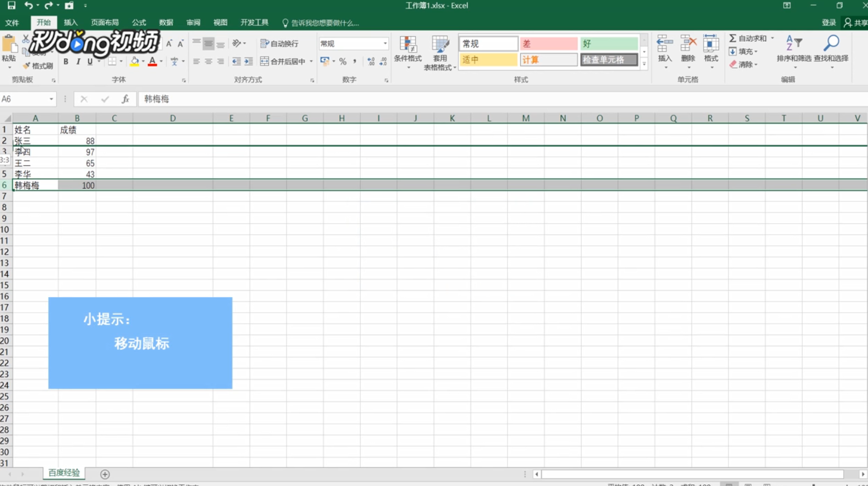
Task: Switch to the Formulas (公式) tab
Action: coord(139,23)
